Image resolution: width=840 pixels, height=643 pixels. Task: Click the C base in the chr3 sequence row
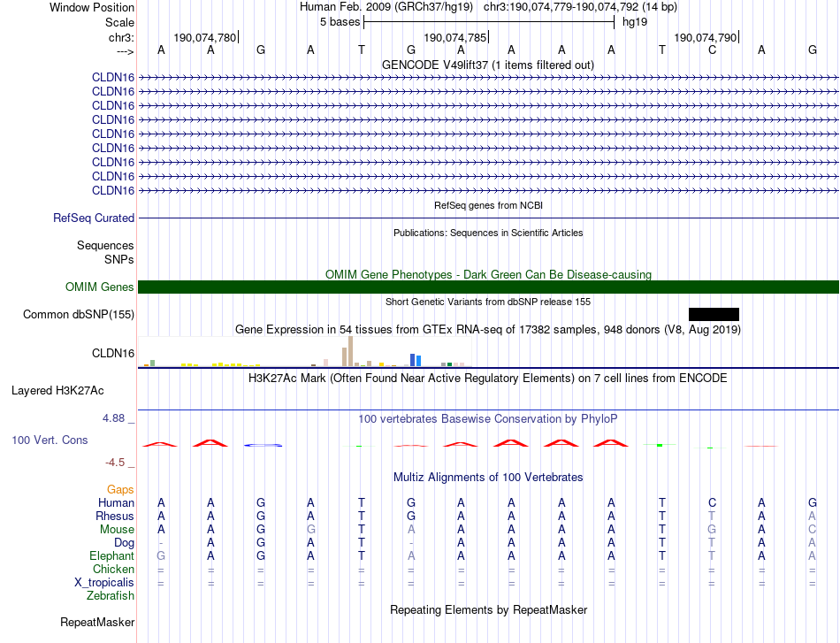coord(712,50)
